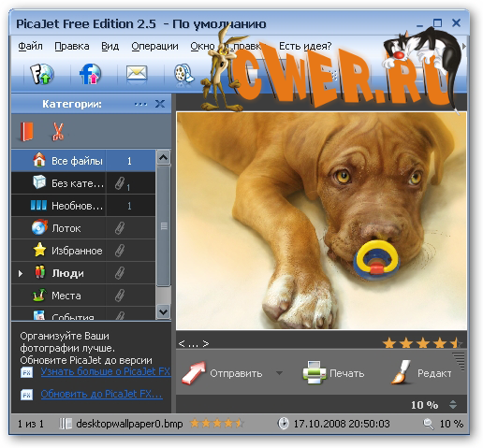Screen dimensions: 483x448
Task: Close the Категории panel
Action: (x=160, y=104)
